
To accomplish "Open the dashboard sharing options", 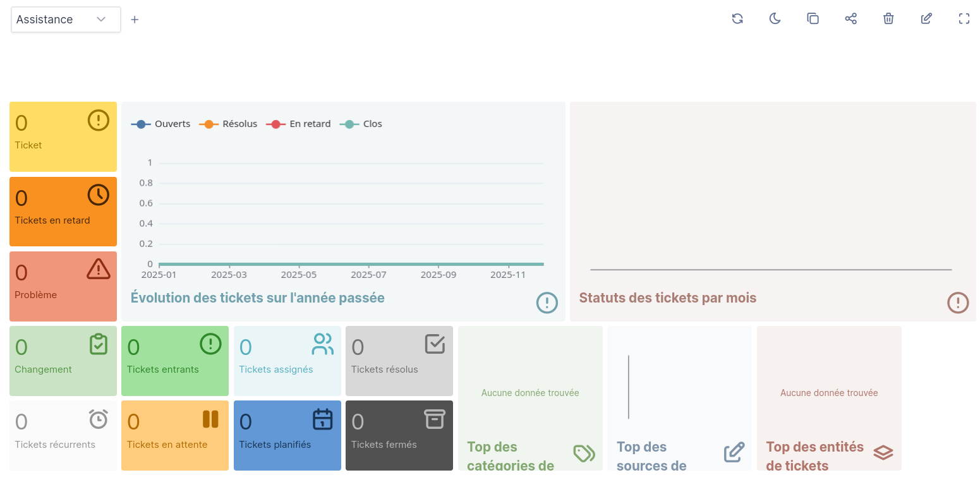I will 850,19.
